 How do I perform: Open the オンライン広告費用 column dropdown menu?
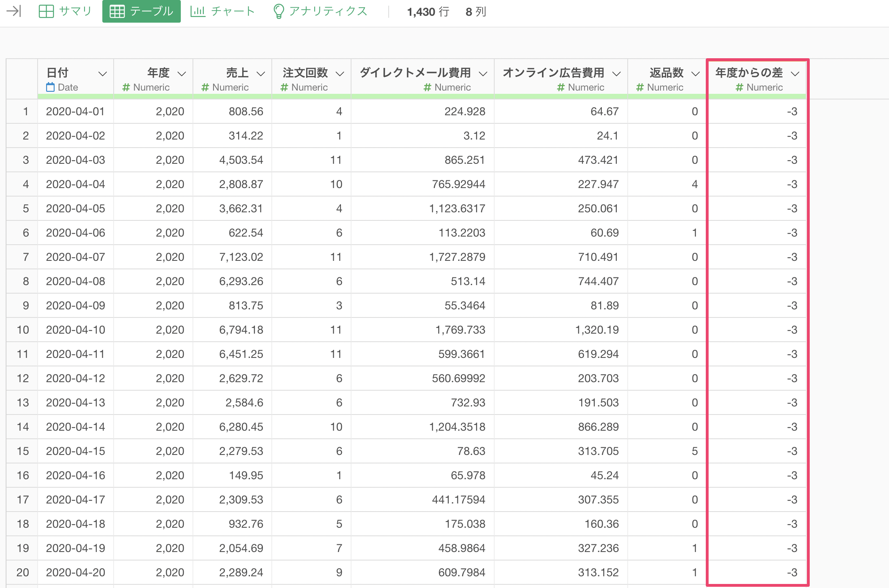(x=616, y=74)
